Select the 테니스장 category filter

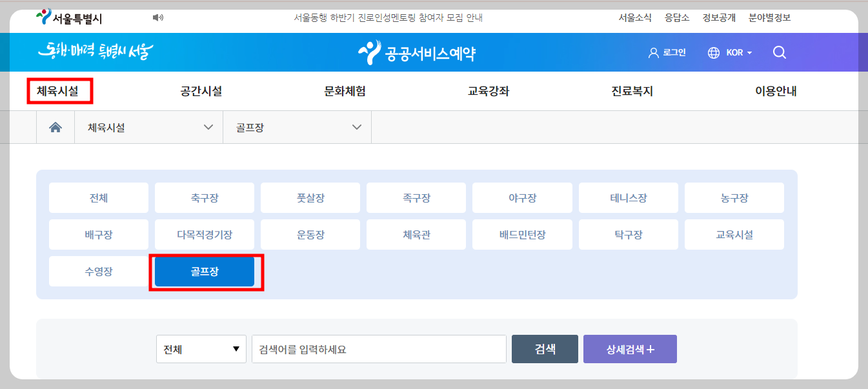(628, 197)
